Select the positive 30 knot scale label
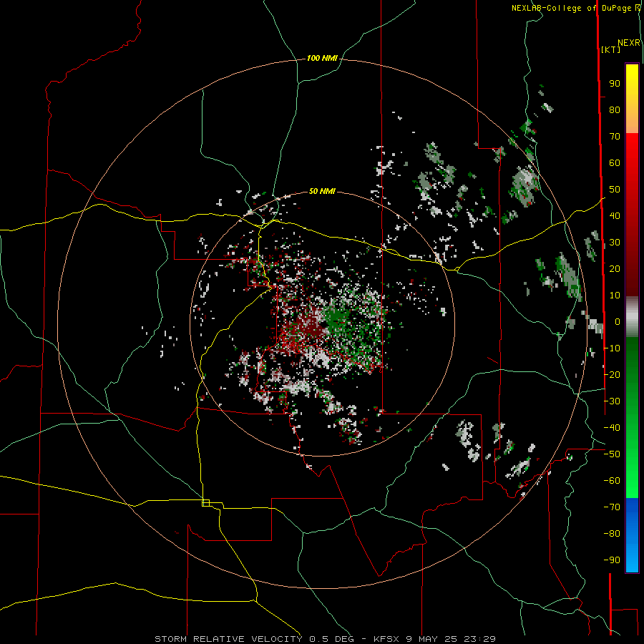The height and width of the screenshot is (644, 644). [615, 243]
